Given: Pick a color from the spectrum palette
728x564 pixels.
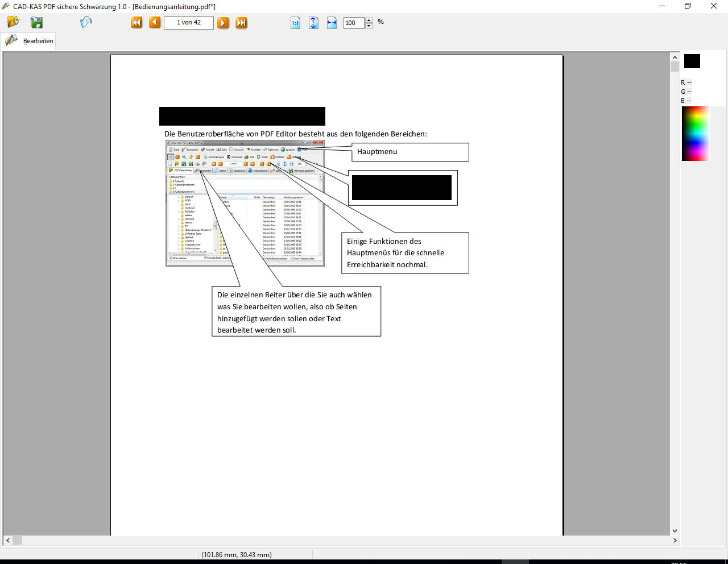Looking at the screenshot, I should (x=696, y=134).
